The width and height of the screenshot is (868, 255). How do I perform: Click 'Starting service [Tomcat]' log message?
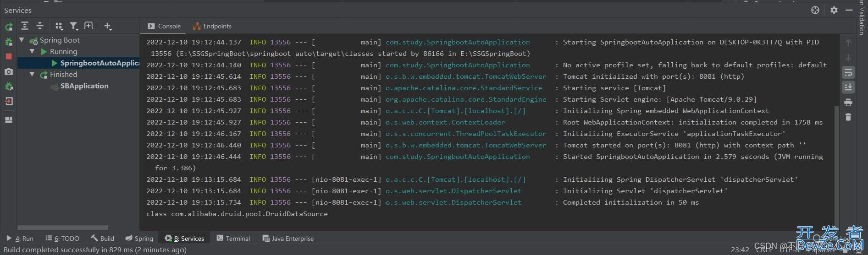pyautogui.click(x=614, y=88)
